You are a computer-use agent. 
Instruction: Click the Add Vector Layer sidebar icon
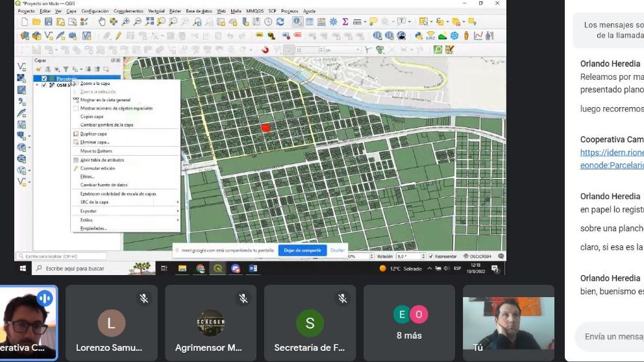[21, 67]
